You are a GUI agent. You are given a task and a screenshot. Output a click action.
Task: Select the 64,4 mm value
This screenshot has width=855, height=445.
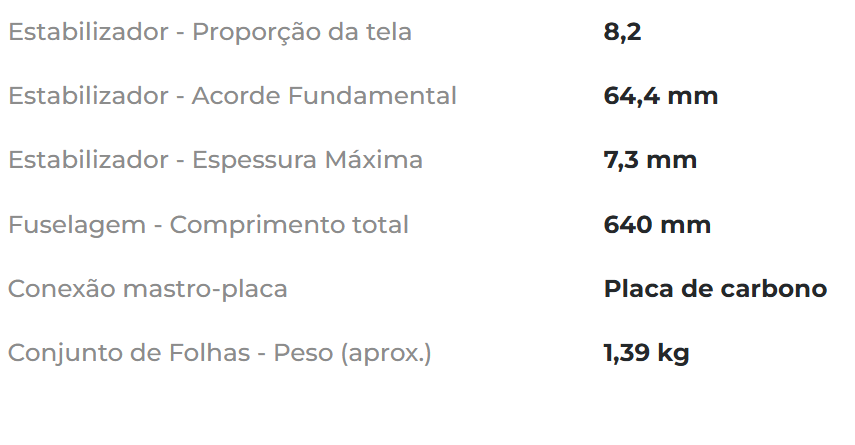point(661,96)
